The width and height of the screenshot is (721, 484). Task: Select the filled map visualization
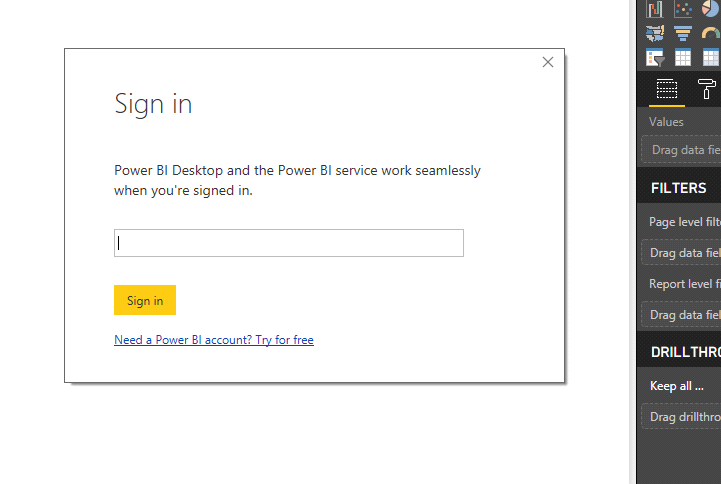click(654, 33)
